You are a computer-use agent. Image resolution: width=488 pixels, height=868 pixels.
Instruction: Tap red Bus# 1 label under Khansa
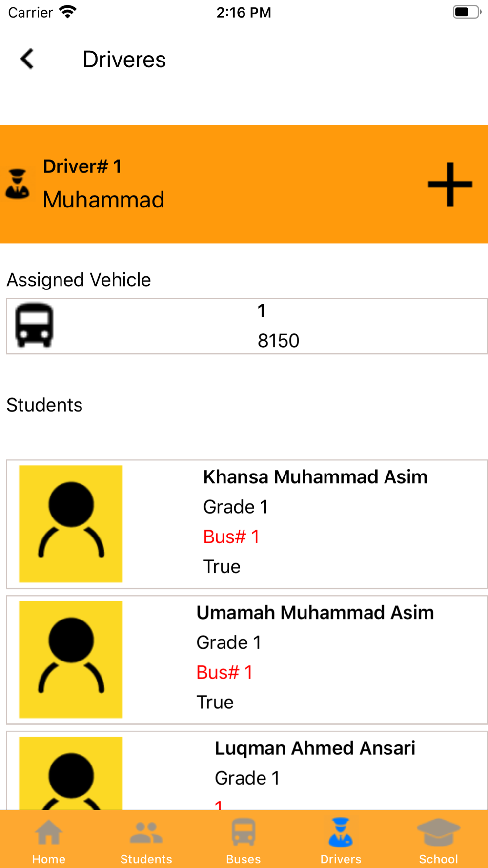[x=231, y=537]
